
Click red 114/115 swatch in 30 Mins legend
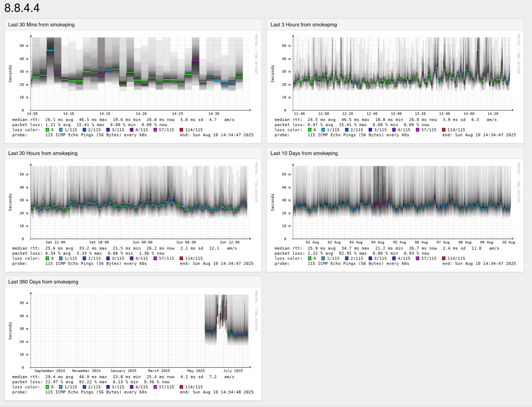181,130
